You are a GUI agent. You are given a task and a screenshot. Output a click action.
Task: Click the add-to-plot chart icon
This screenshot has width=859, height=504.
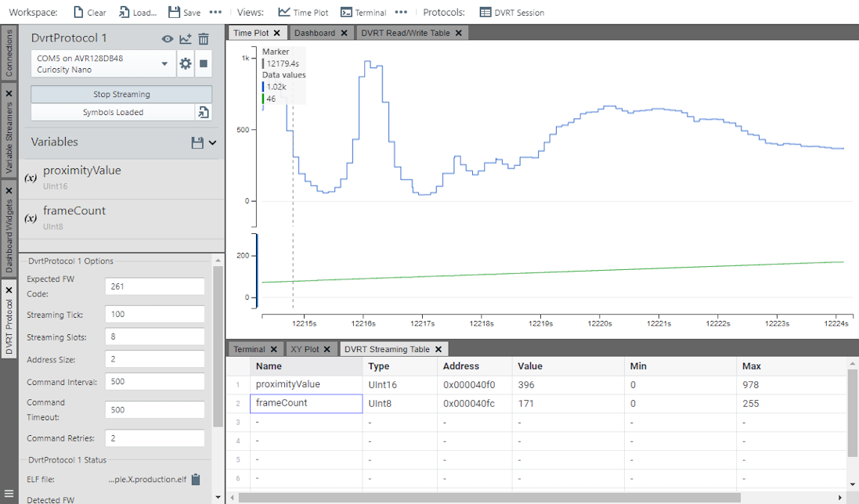point(186,39)
